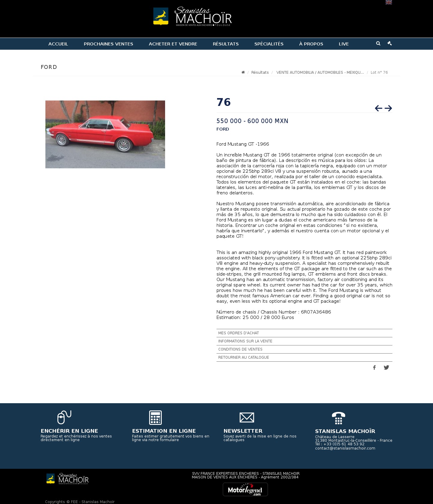Image resolution: width=433 pixels, height=504 pixels.
Task: Click the Stanislas Machoïr footer logo
Action: pos(67,478)
